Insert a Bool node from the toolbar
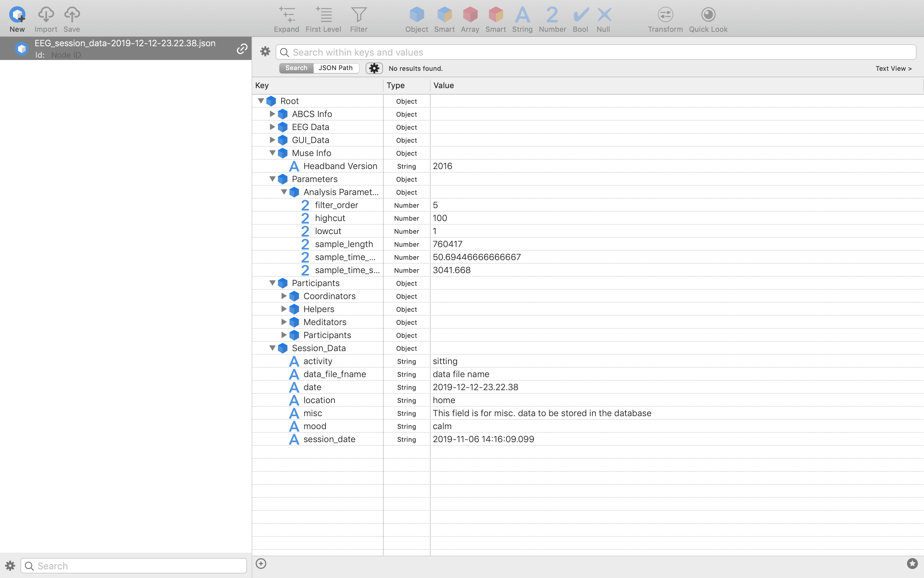Image resolution: width=924 pixels, height=578 pixels. tap(581, 15)
